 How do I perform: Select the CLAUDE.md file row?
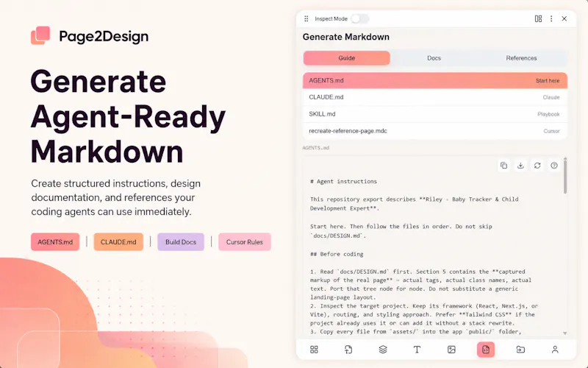point(435,97)
